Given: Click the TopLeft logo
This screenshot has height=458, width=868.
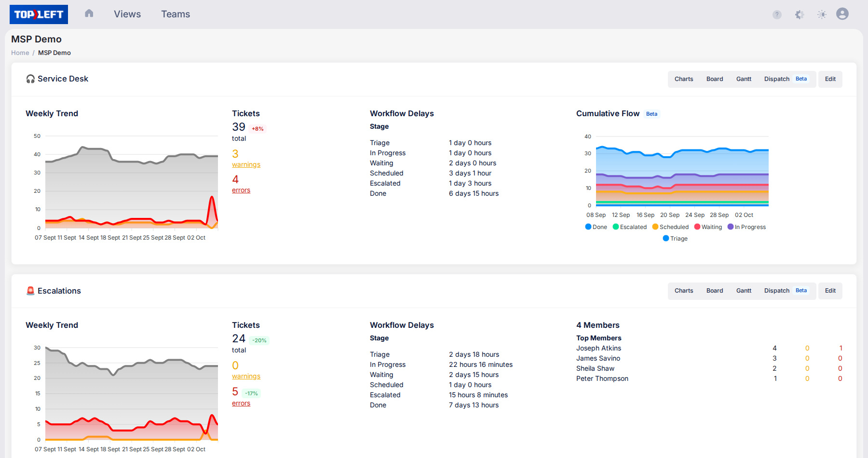Looking at the screenshot, I should coord(39,14).
